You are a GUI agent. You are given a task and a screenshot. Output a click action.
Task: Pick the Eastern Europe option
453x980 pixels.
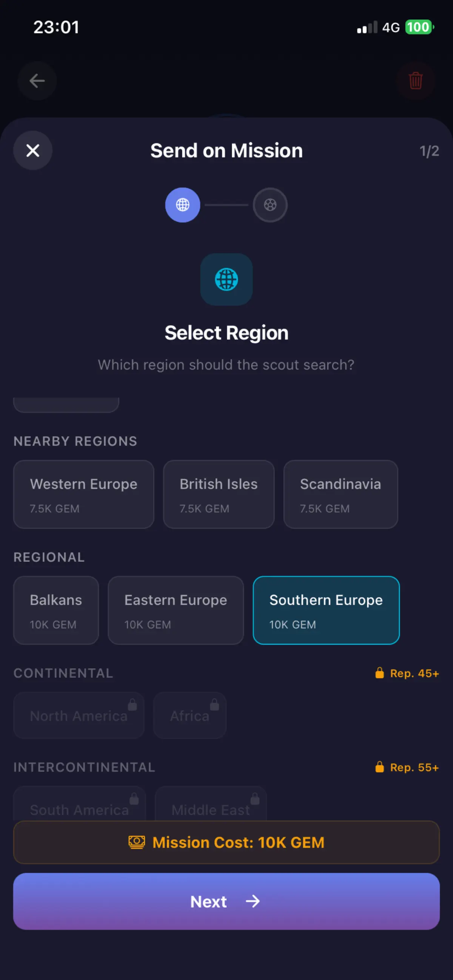(176, 610)
